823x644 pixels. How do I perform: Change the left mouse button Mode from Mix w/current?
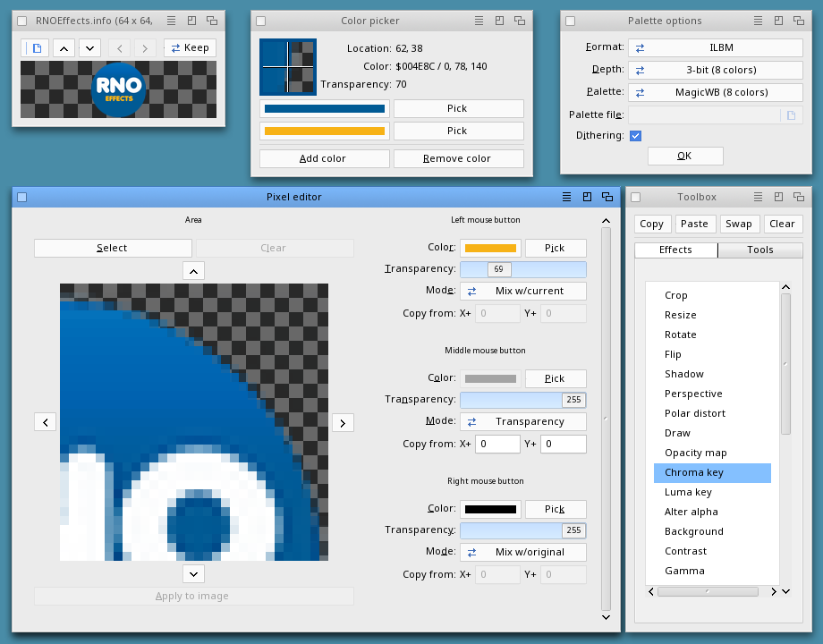(523, 291)
